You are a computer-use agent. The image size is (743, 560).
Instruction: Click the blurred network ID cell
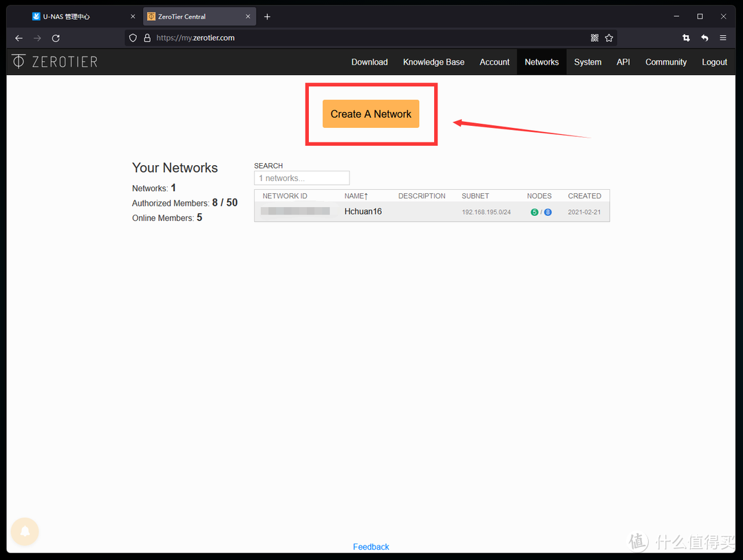point(295,211)
